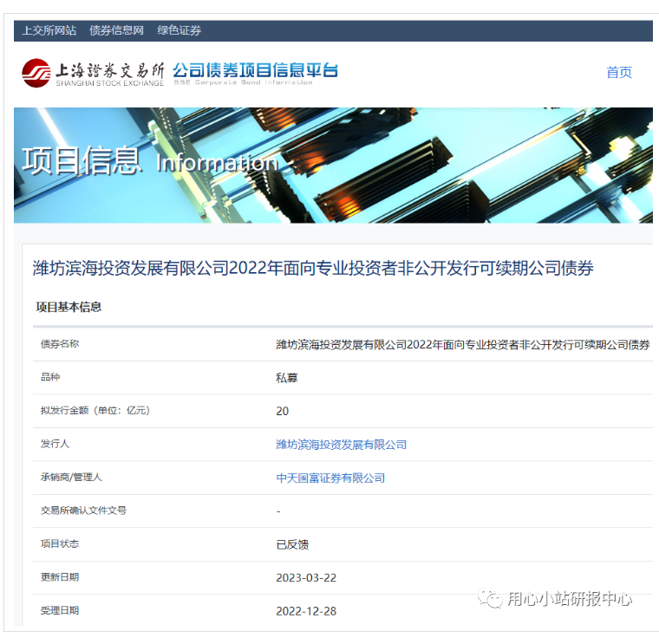Click the red Shanghai Stock Exchange logo icon

(x=36, y=73)
